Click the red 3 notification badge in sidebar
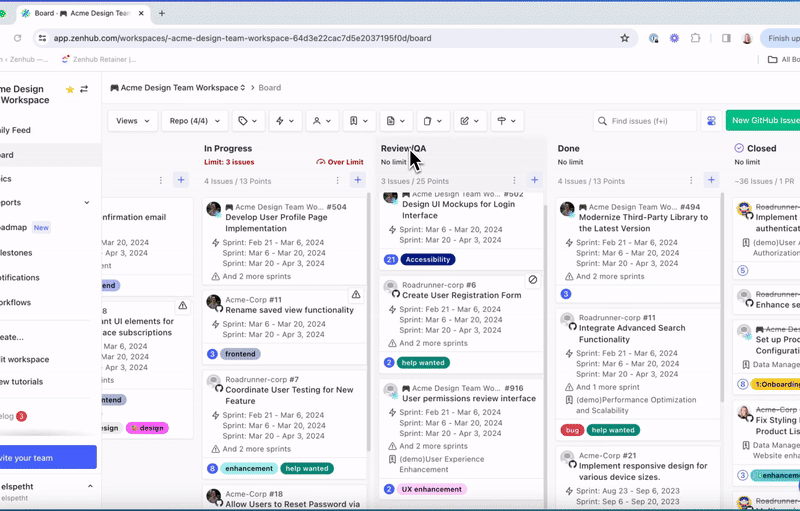 tap(21, 416)
